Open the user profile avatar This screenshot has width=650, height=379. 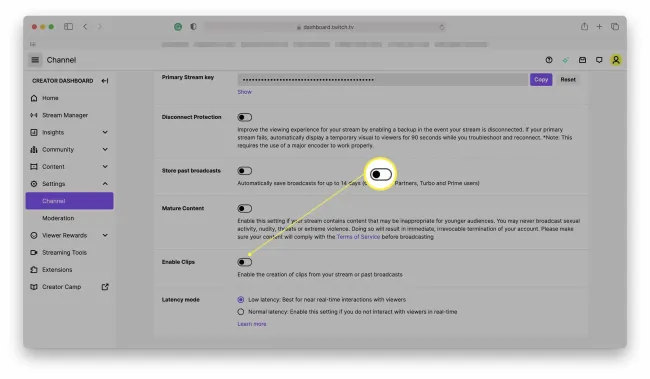(x=616, y=60)
